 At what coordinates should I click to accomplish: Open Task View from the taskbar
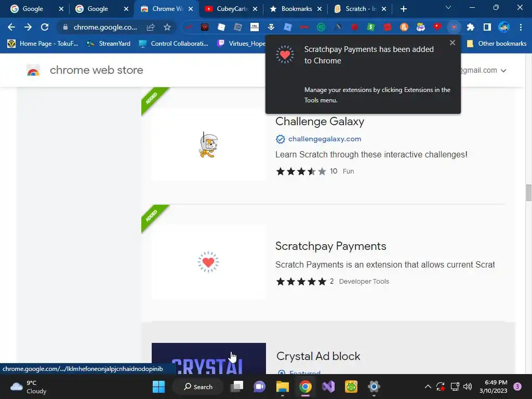[237, 387]
